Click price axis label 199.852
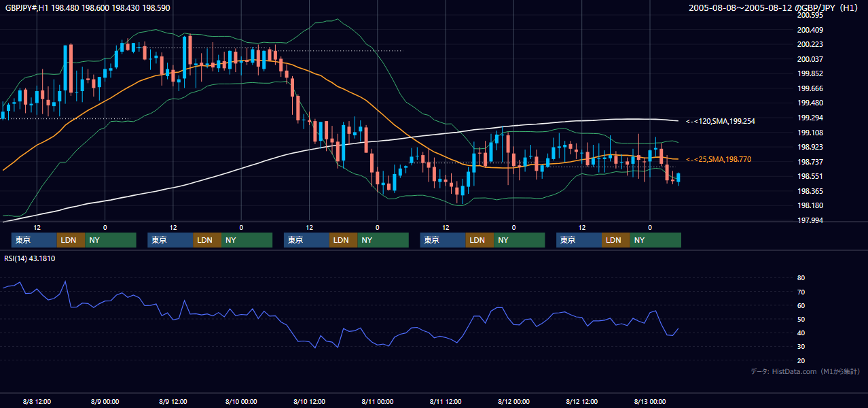This screenshot has height=408, width=868. pyautogui.click(x=810, y=73)
